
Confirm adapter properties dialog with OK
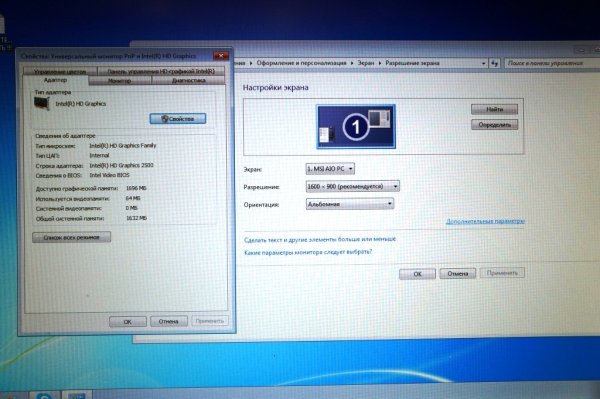[x=128, y=322]
